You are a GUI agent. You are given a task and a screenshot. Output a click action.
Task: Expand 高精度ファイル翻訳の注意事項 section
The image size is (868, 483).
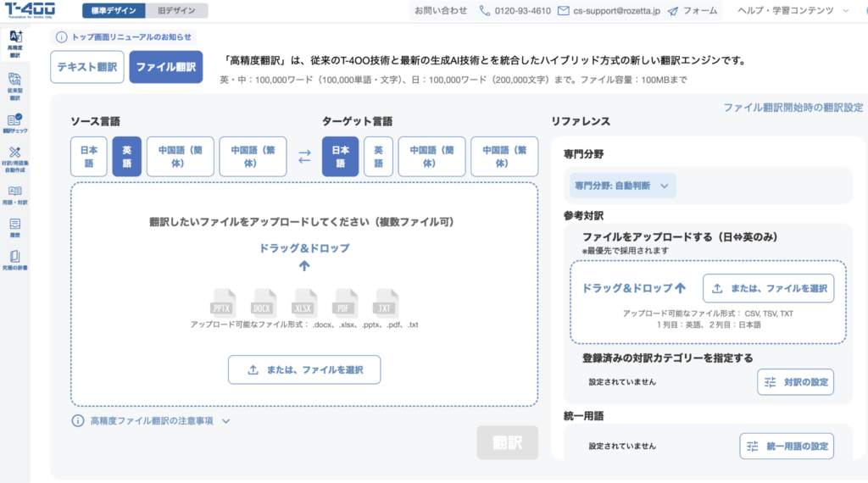coord(152,420)
